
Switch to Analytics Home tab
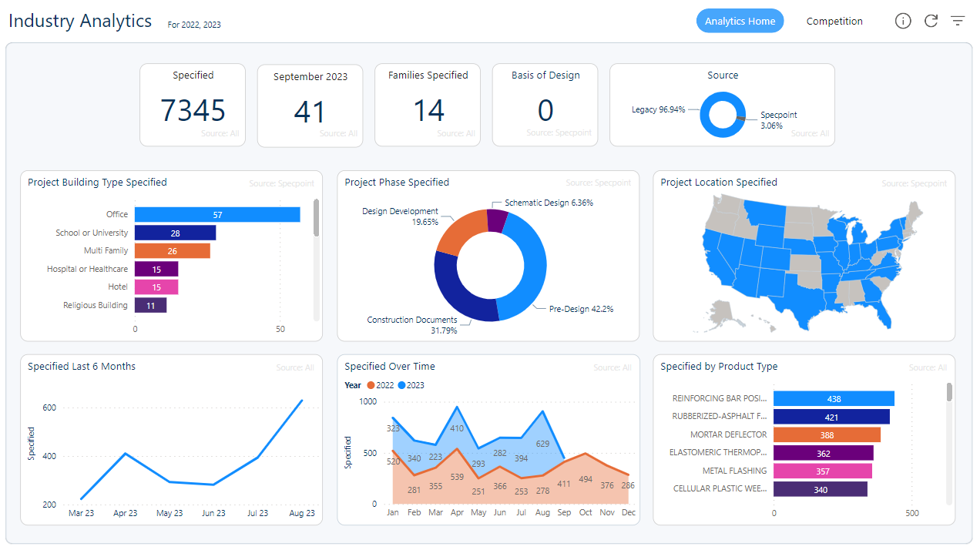click(x=740, y=21)
